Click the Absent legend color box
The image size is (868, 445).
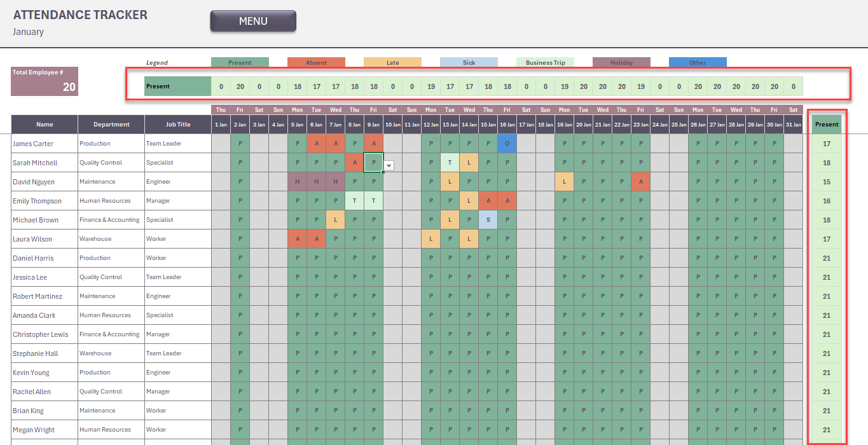[x=316, y=62]
